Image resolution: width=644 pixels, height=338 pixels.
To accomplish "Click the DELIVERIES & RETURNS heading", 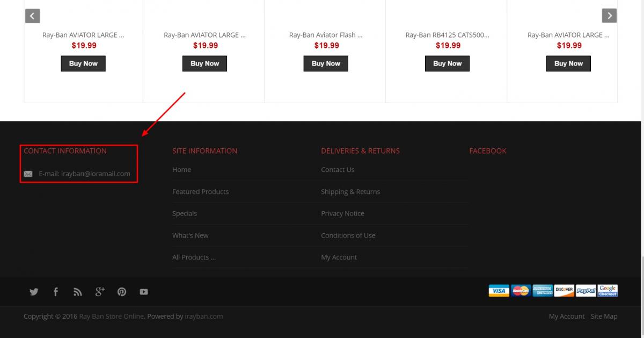I will click(x=360, y=151).
